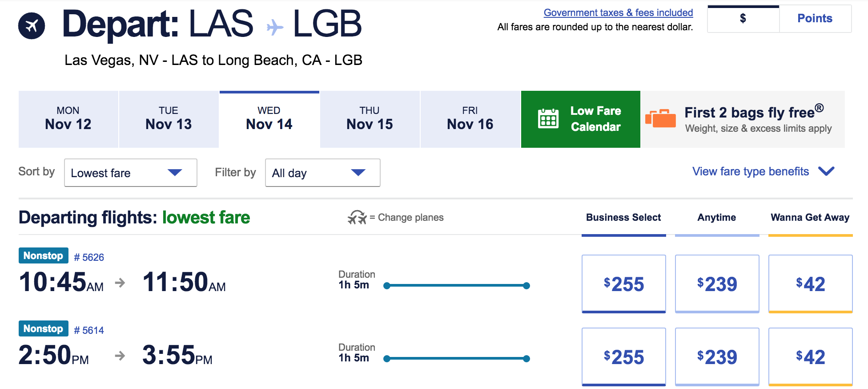Open the Sort by Lowest fare dropdown
The height and width of the screenshot is (389, 868).
coord(131,173)
